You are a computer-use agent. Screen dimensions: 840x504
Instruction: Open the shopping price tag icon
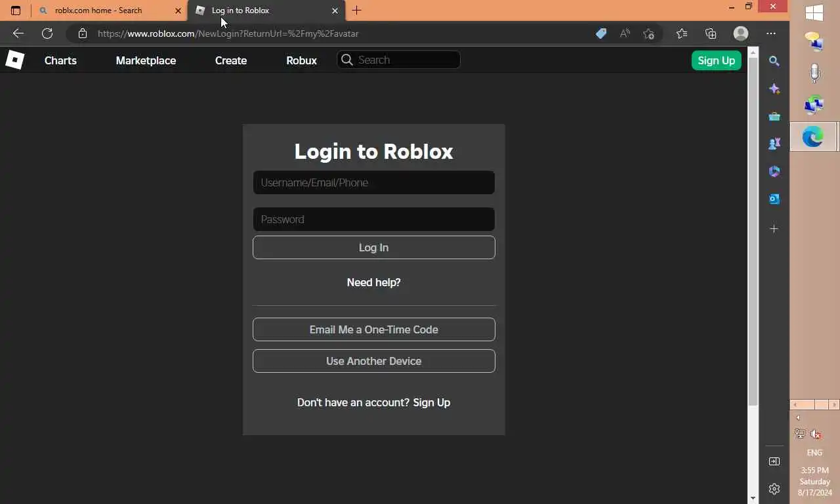600,33
